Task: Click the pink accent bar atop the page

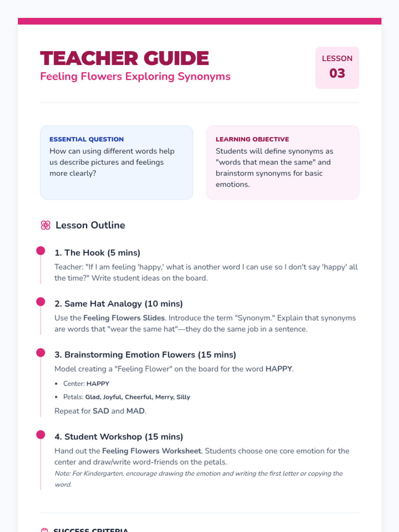Action: click(199, 21)
